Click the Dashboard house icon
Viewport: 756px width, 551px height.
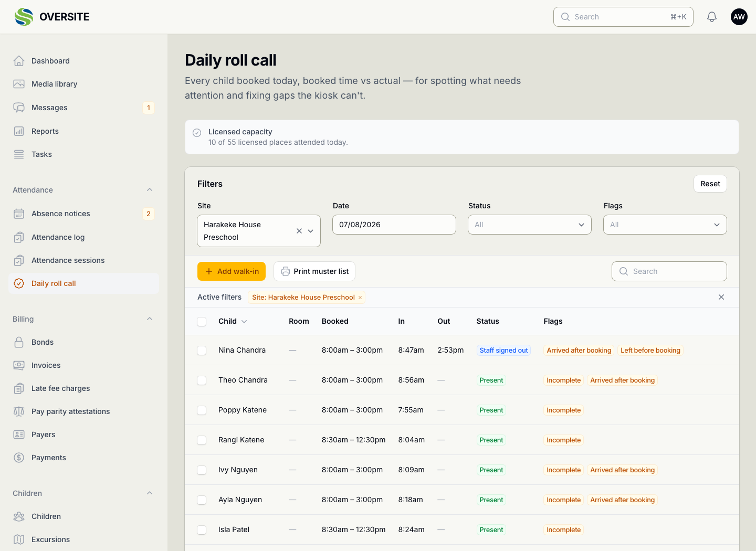tap(19, 61)
